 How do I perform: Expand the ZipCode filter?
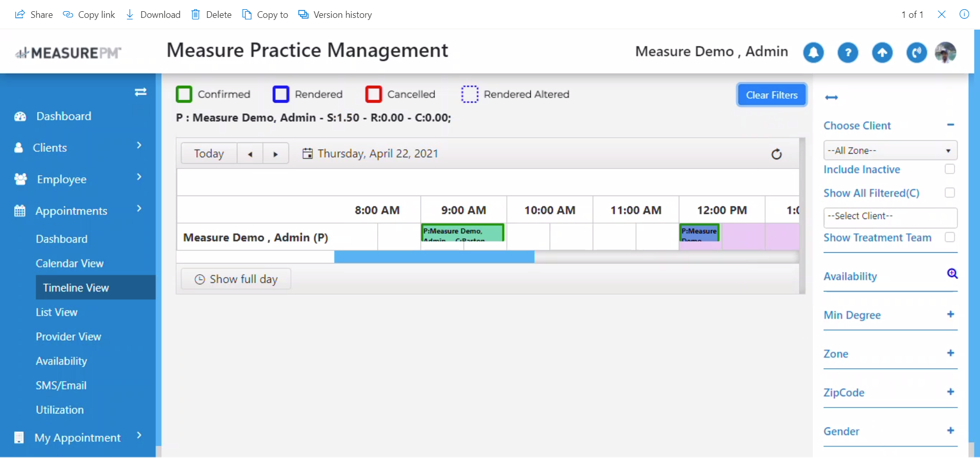(x=950, y=392)
